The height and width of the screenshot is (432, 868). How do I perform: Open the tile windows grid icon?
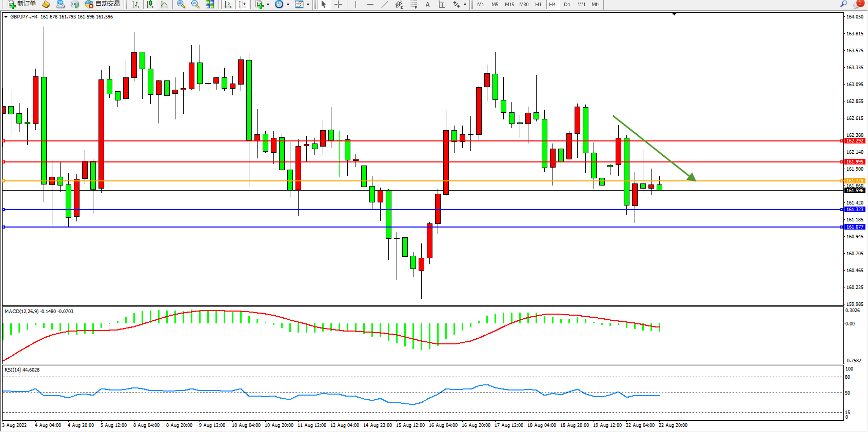210,4
